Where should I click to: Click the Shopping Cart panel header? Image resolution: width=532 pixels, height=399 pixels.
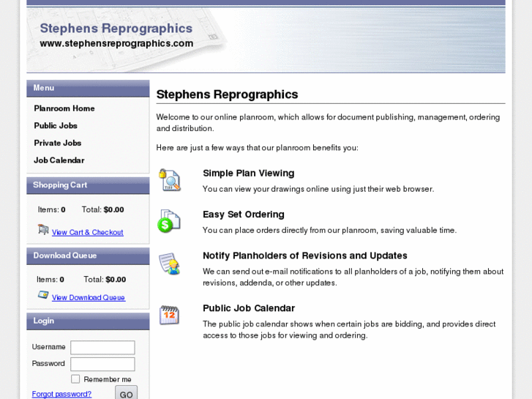pyautogui.click(x=88, y=185)
